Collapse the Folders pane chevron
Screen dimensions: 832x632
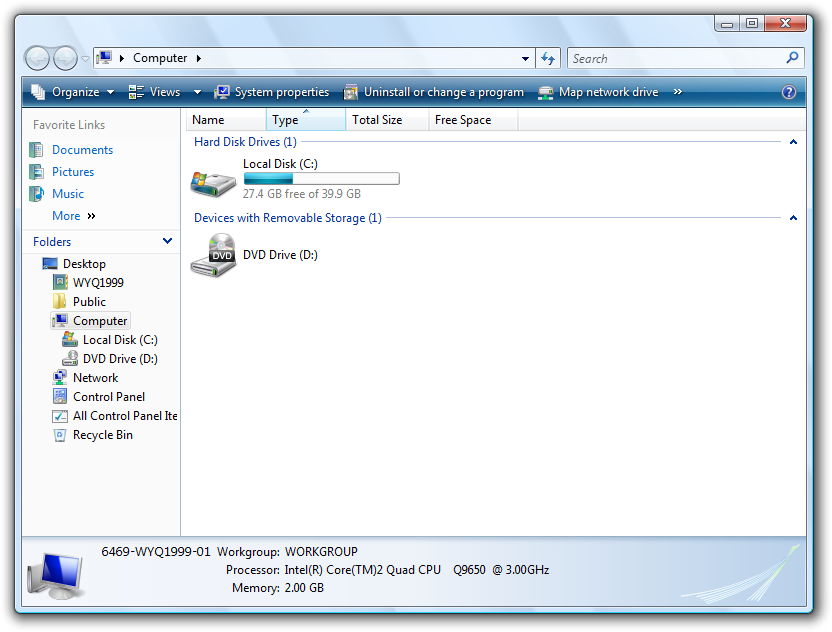167,241
